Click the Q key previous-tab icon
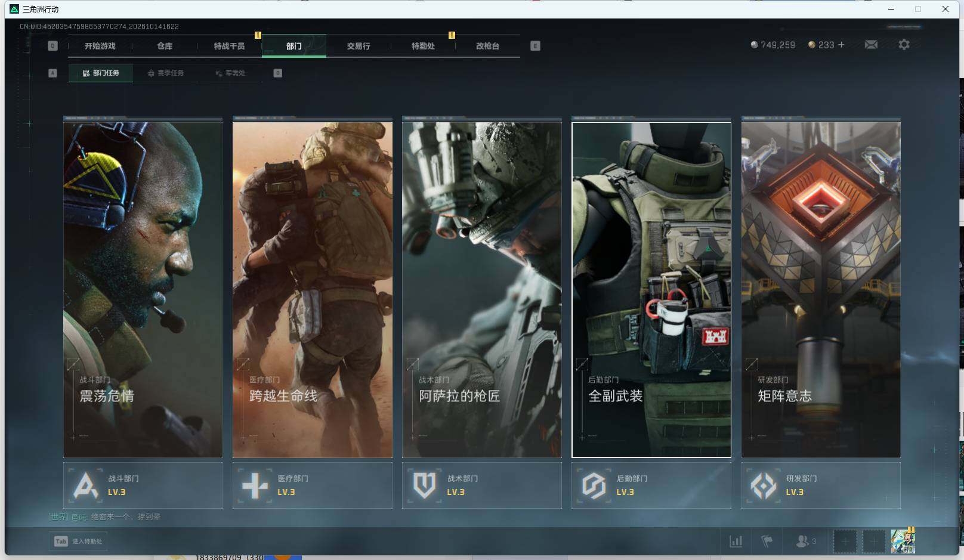The width and height of the screenshot is (964, 560). coord(52,46)
